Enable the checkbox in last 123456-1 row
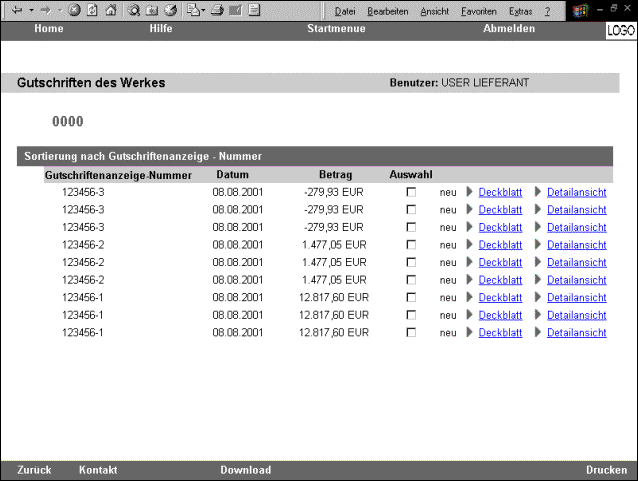 (411, 332)
